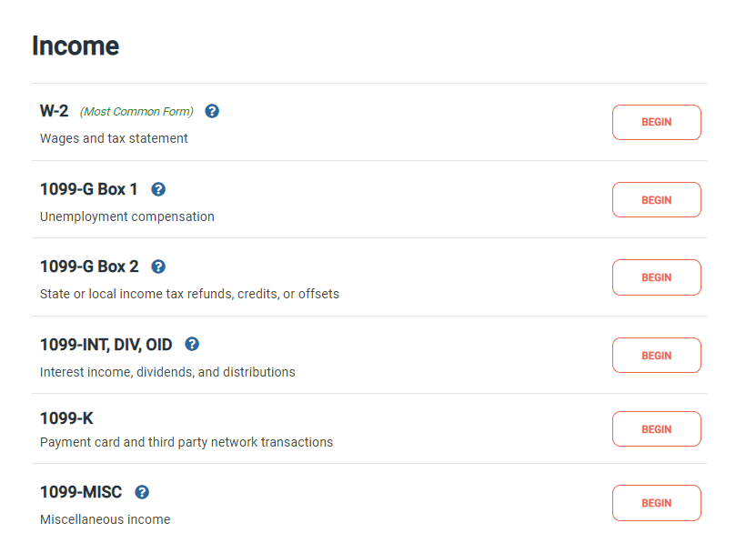Click the help icon next to 1099-INT, DIV, OID
The image size is (756, 533).
192,345
